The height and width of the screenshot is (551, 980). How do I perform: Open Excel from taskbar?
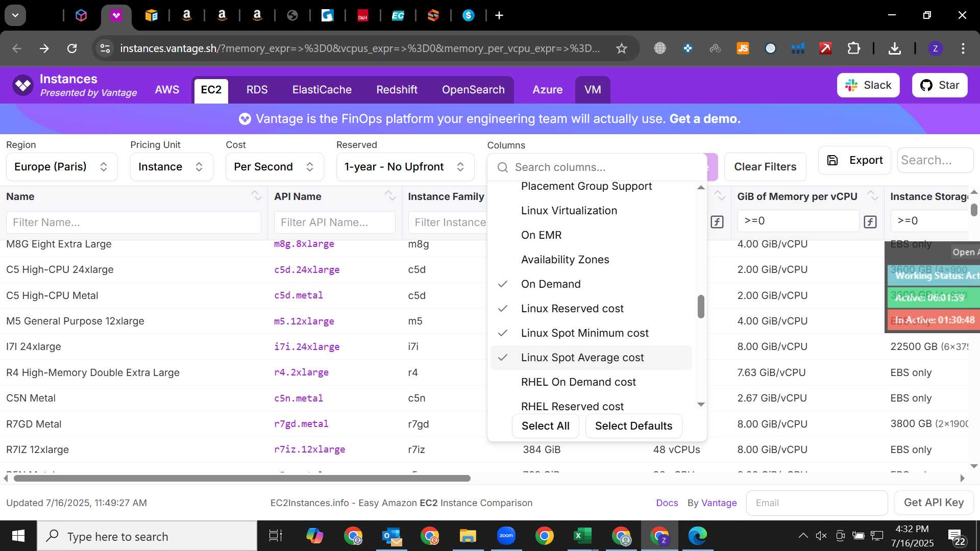point(582,536)
